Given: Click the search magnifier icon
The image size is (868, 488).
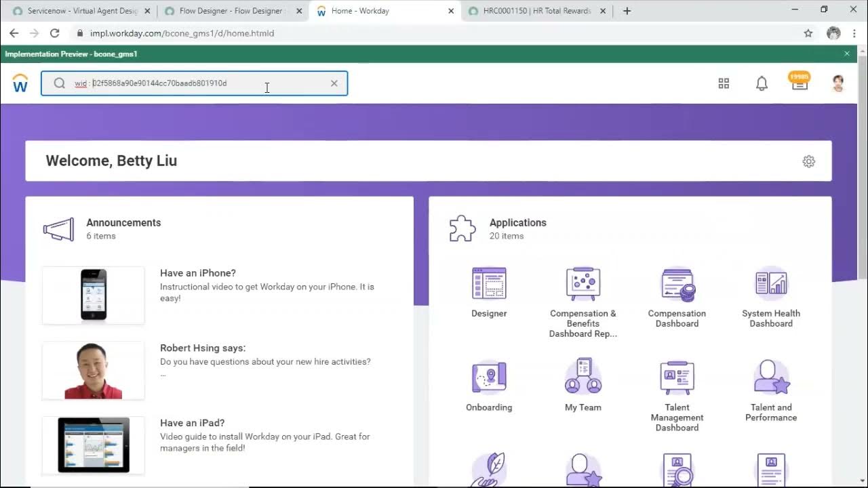Looking at the screenshot, I should click(x=60, y=83).
